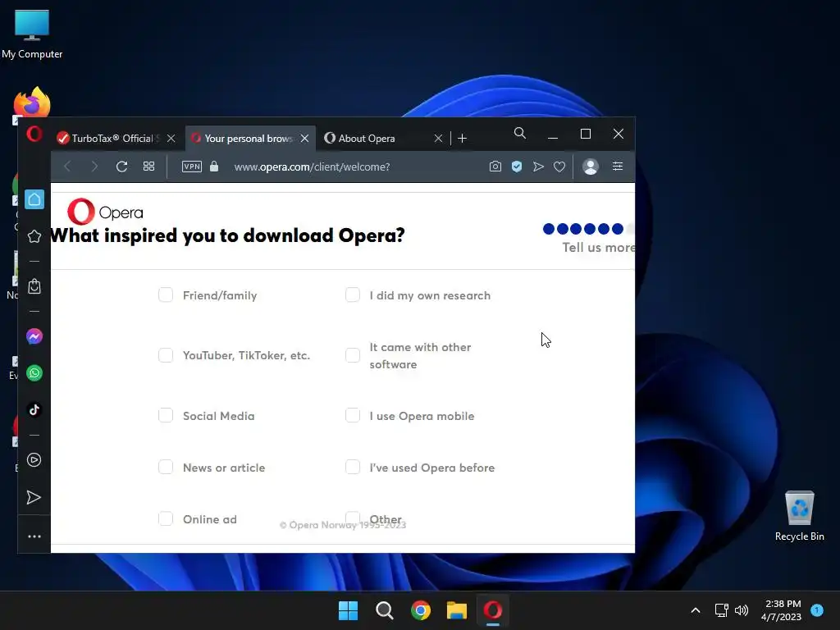This screenshot has height=630, width=840.
Task: Open network icon in system tray
Action: tap(722, 610)
